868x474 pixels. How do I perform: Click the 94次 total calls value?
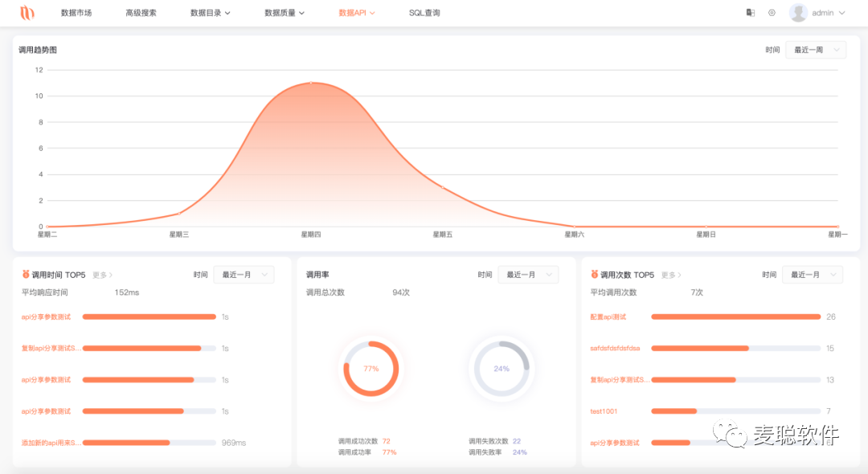tap(401, 292)
